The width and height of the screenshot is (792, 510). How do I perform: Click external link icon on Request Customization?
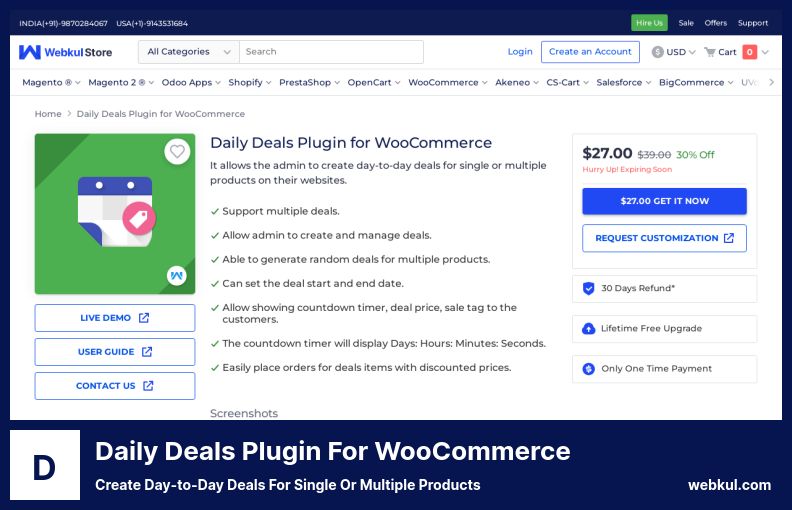click(729, 238)
